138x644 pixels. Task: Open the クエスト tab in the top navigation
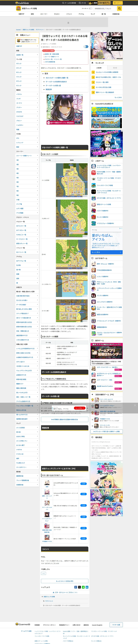(57, 14)
